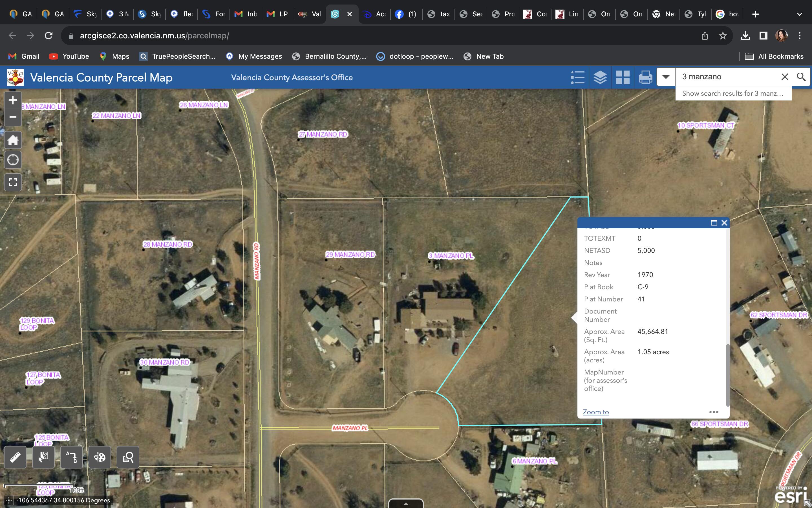Click the Zoom to link in popup
Screen dimensions: 812x508
[595, 412]
